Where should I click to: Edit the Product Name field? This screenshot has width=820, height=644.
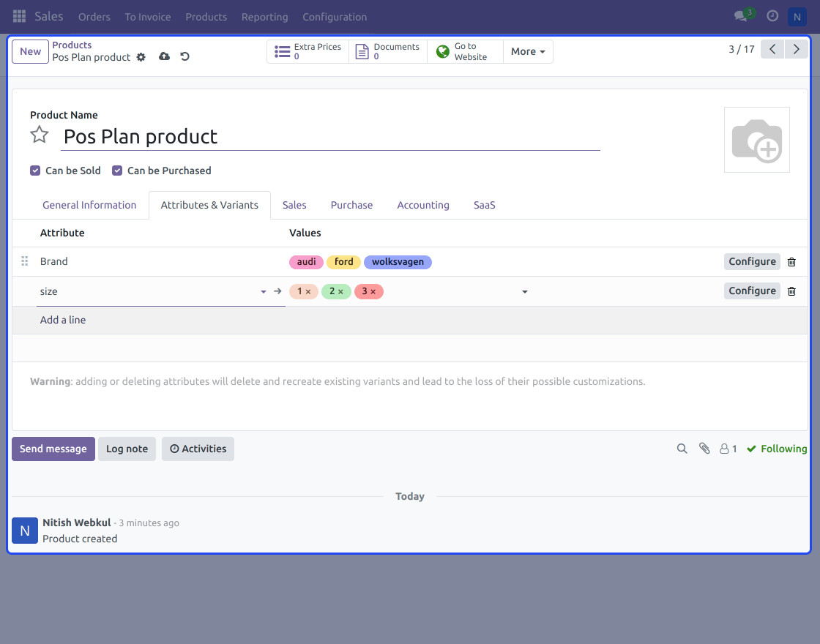pyautogui.click(x=330, y=137)
